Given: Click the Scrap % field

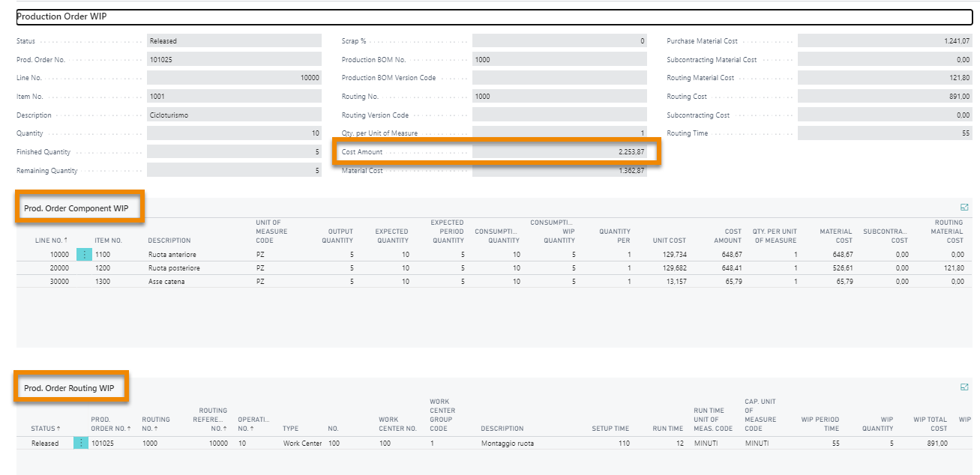Looking at the screenshot, I should click(559, 41).
